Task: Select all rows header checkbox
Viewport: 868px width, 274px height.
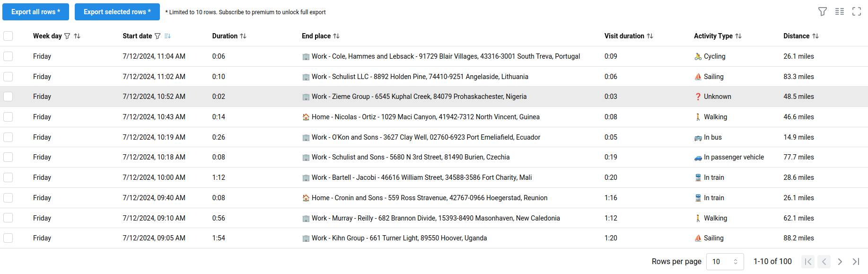Action: (x=8, y=36)
